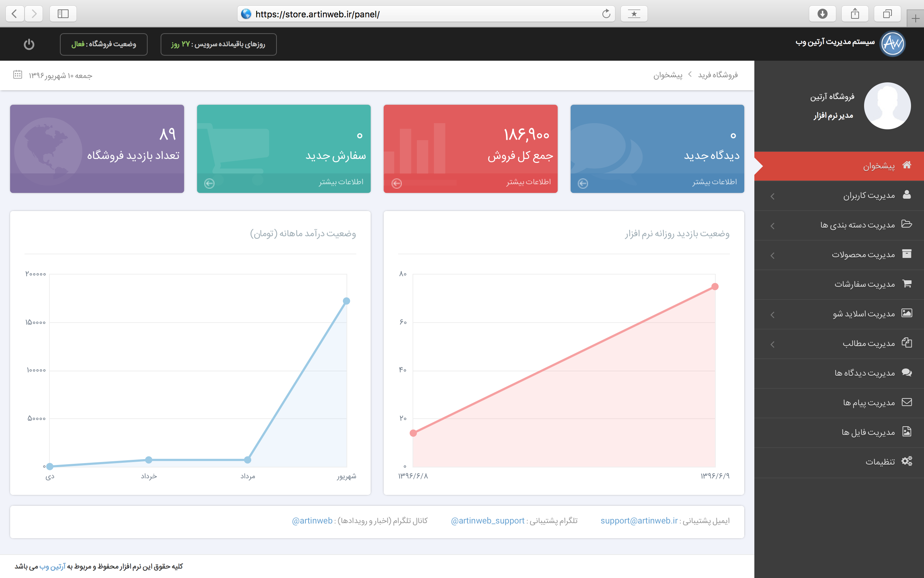924x578 pixels.
Task: Click the پیشخوان breadcrumb text
Action: pos(668,75)
